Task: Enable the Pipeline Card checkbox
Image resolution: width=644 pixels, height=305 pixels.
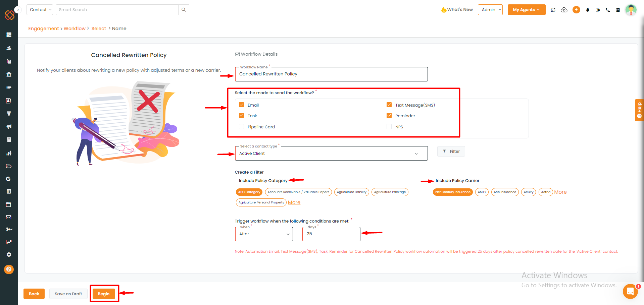Action: point(242,127)
